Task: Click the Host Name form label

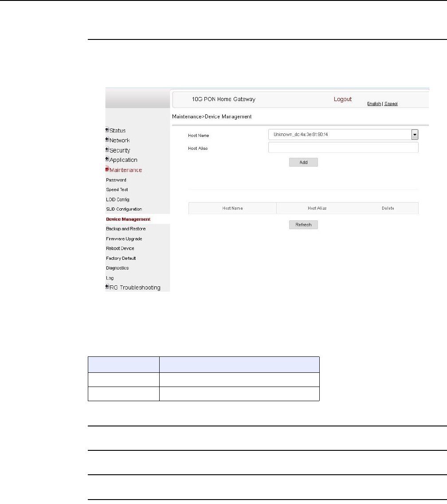Action: pyautogui.click(x=198, y=136)
